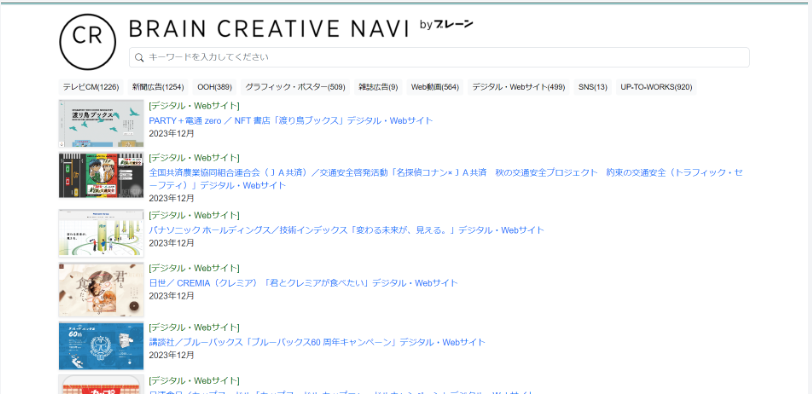The height and width of the screenshot is (394, 812).
Task: Click the category label above パナソニック entry
Action: click(194, 215)
